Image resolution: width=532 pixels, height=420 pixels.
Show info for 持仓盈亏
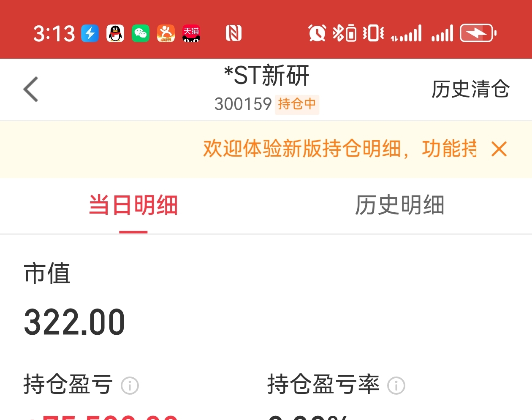[x=130, y=385]
